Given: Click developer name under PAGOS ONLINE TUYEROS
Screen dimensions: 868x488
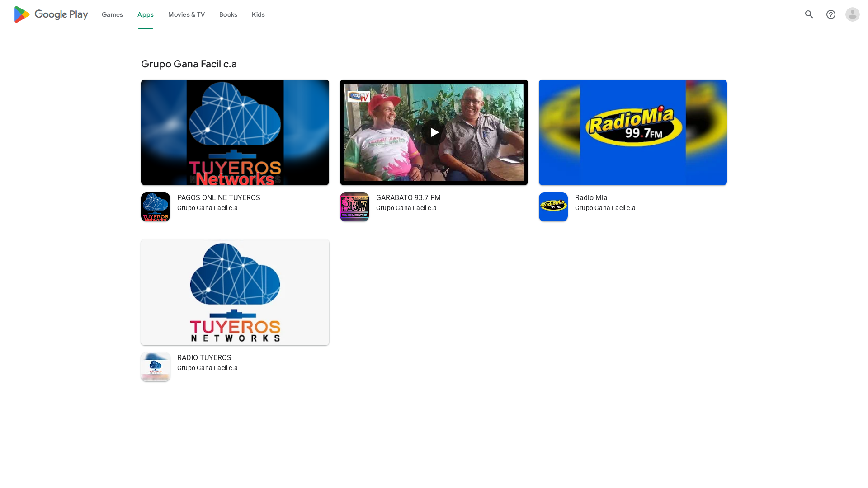Looking at the screenshot, I should pyautogui.click(x=208, y=208).
